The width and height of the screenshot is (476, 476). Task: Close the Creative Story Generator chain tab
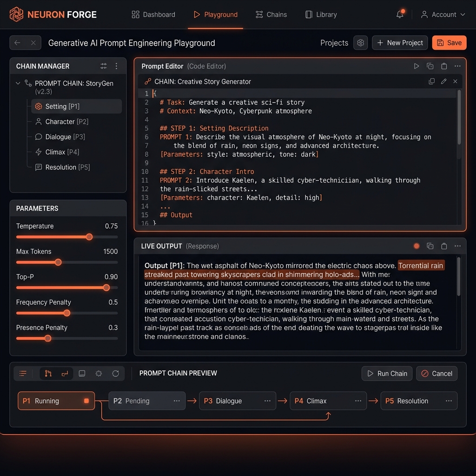tap(455, 81)
